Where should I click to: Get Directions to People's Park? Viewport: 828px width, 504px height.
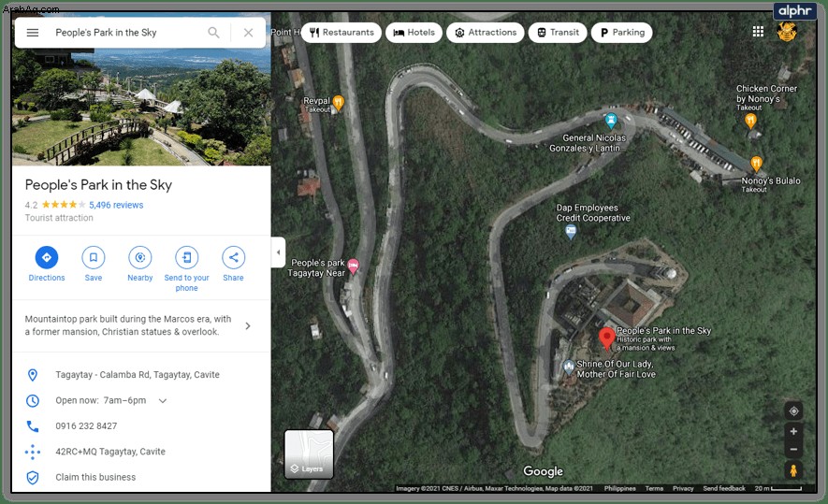click(x=47, y=264)
